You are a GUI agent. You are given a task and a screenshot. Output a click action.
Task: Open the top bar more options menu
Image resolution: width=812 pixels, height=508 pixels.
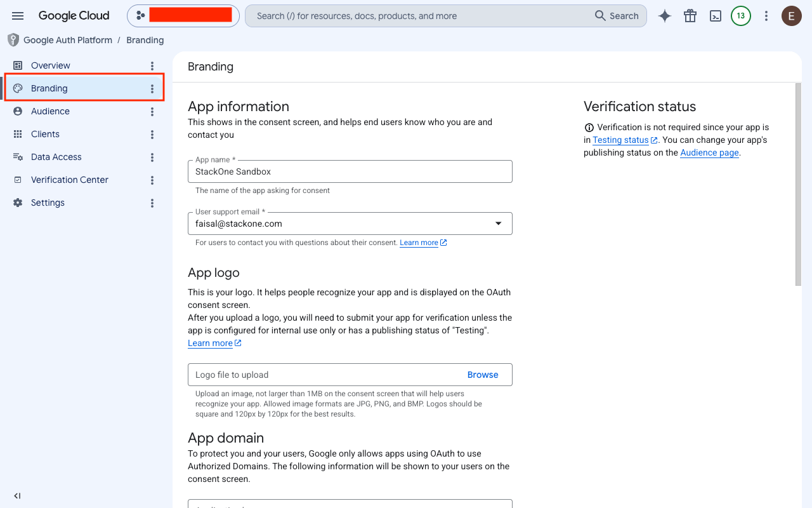(x=766, y=16)
